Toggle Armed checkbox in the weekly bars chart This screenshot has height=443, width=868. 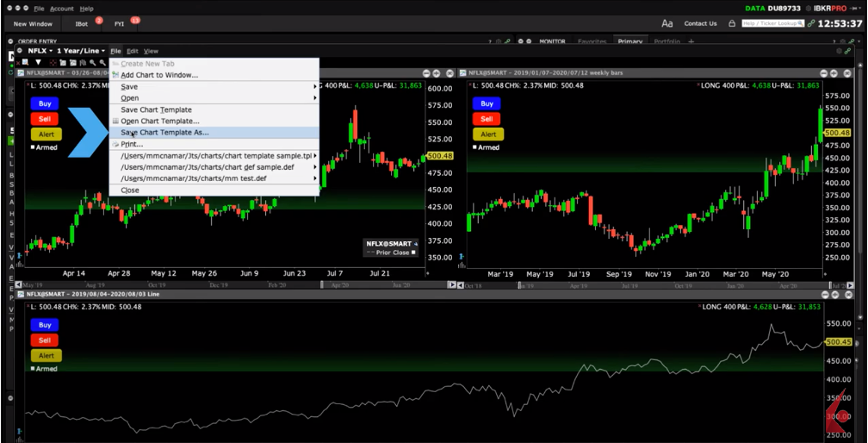(476, 147)
